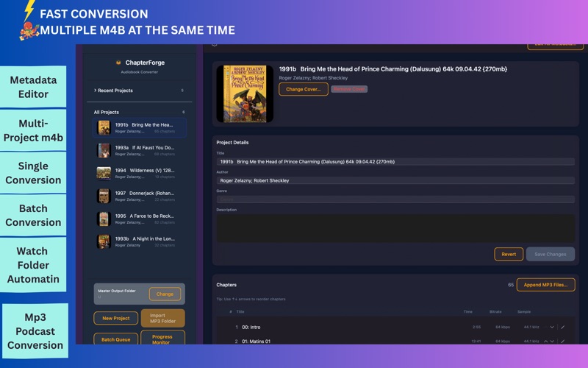Click the Watch Folder Automatin label
588x368 pixels.
pyautogui.click(x=33, y=265)
